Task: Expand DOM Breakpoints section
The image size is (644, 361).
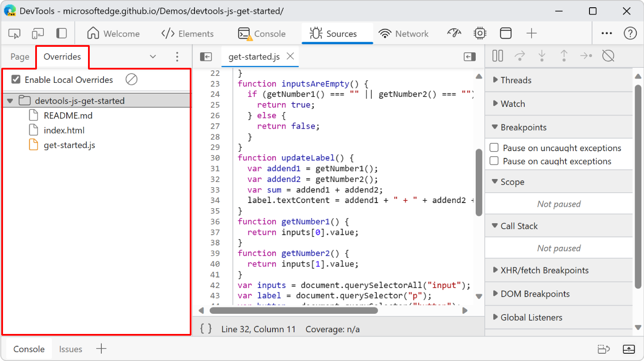Action: tap(559, 294)
